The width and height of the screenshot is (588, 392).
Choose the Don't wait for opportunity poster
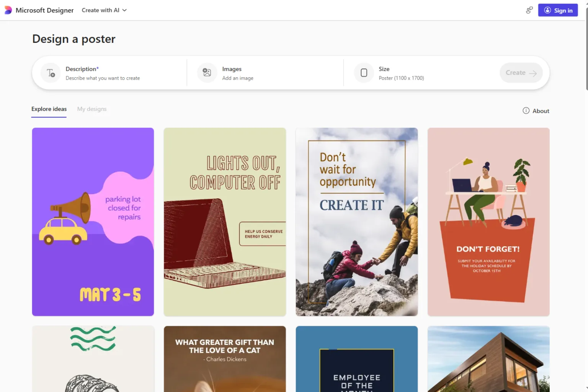point(357,222)
